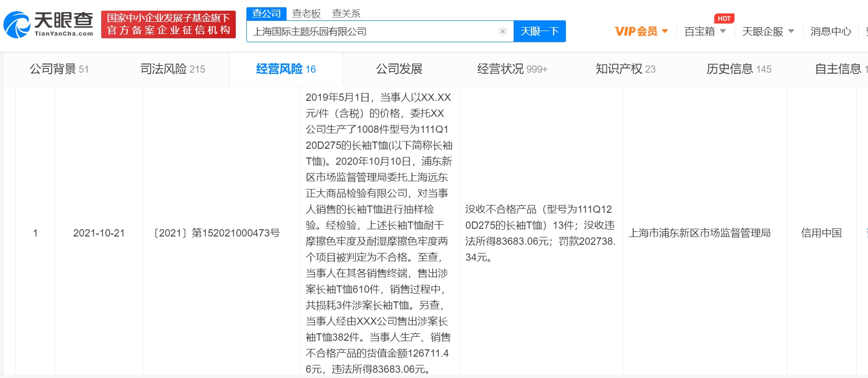Select the 查公司 search tab

[266, 14]
